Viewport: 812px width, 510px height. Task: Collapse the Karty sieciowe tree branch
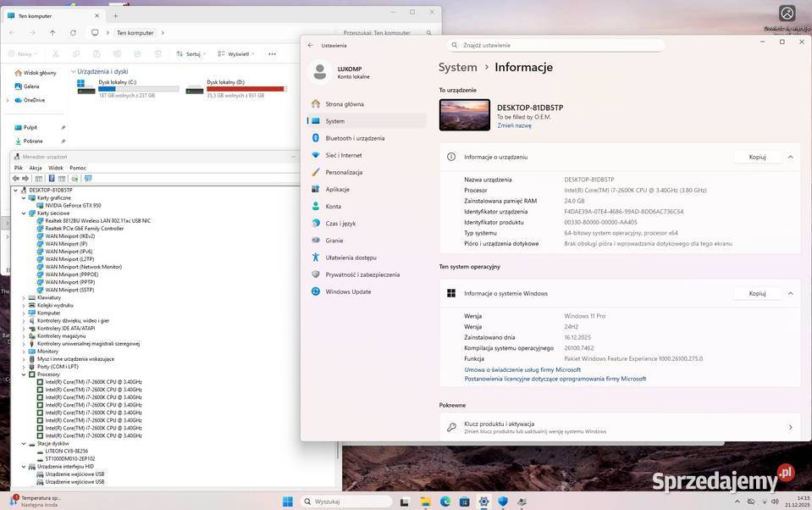click(x=23, y=213)
